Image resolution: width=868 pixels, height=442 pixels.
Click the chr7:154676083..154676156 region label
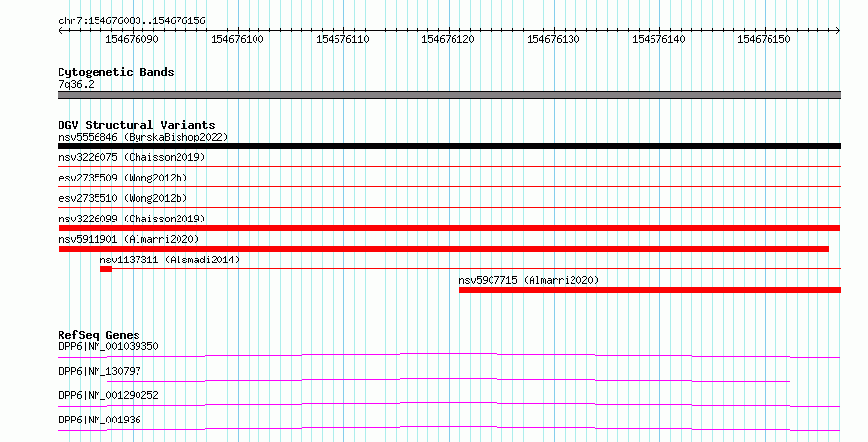tap(132, 20)
